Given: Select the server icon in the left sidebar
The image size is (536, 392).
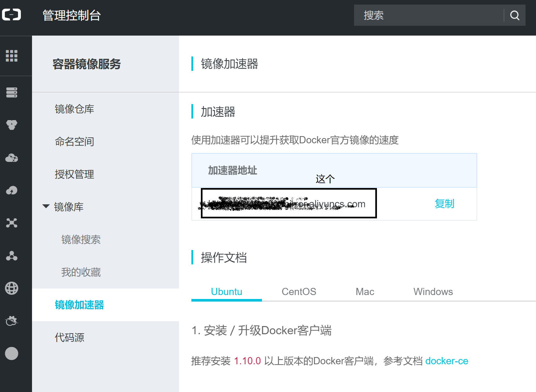Looking at the screenshot, I should point(12,92).
